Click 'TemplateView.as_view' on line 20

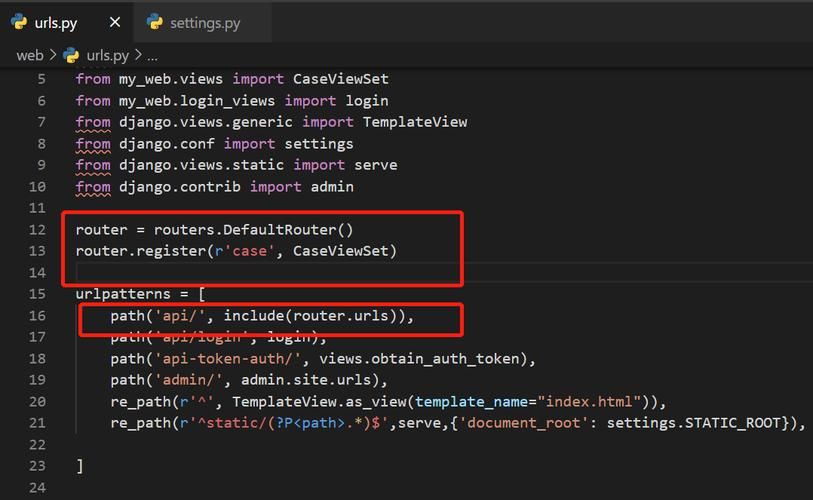319,402
